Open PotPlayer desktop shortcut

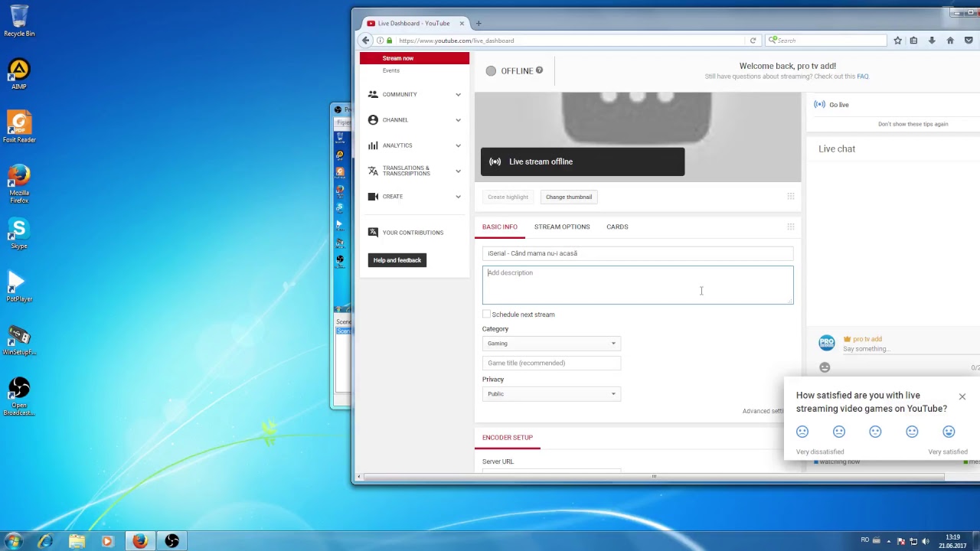point(19,286)
